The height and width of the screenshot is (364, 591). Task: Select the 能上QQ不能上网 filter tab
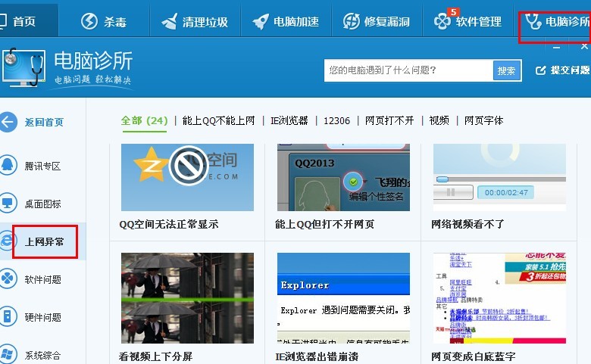coord(218,121)
